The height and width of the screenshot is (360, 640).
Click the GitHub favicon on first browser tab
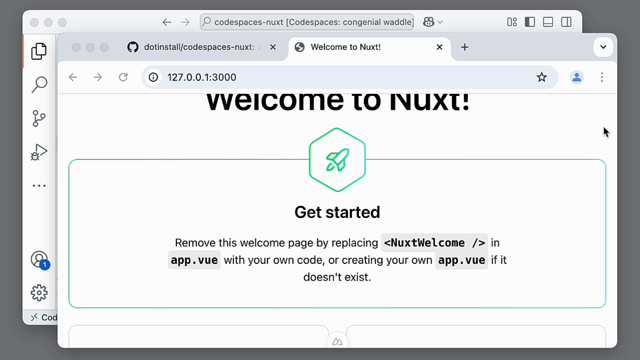click(133, 47)
